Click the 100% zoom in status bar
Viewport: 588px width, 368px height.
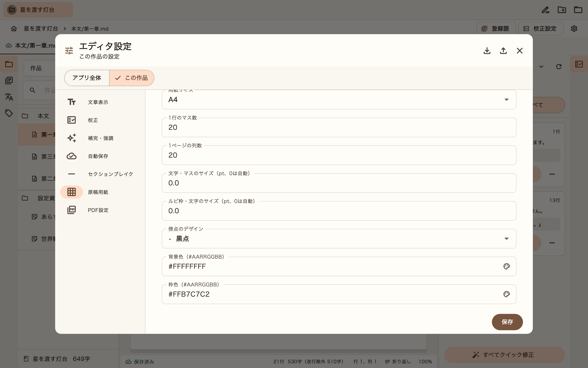pyautogui.click(x=425, y=362)
